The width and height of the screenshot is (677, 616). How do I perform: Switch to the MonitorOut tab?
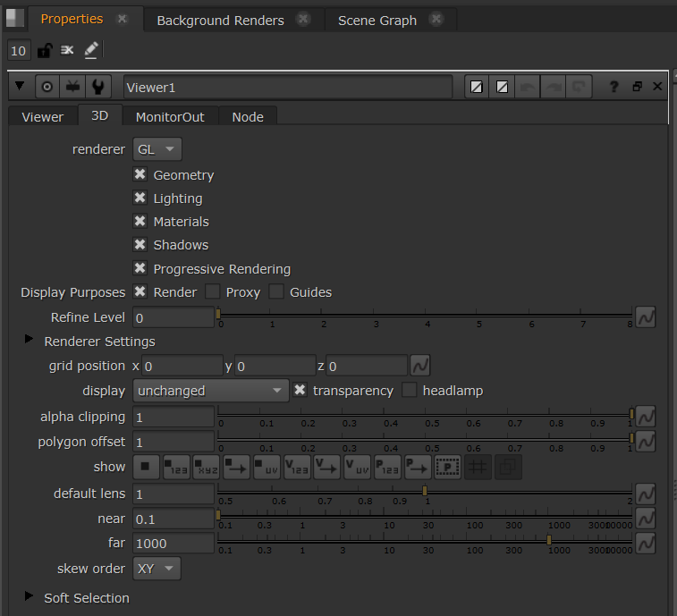170,116
